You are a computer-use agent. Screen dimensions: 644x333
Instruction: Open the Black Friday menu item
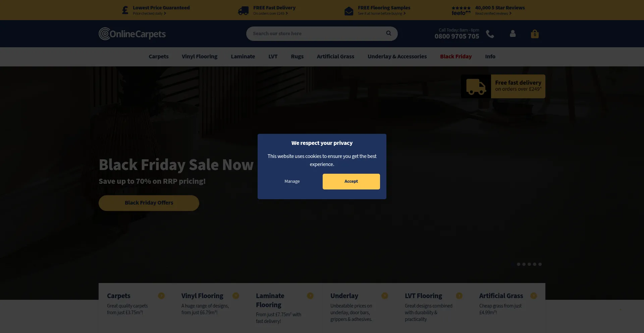(x=456, y=56)
